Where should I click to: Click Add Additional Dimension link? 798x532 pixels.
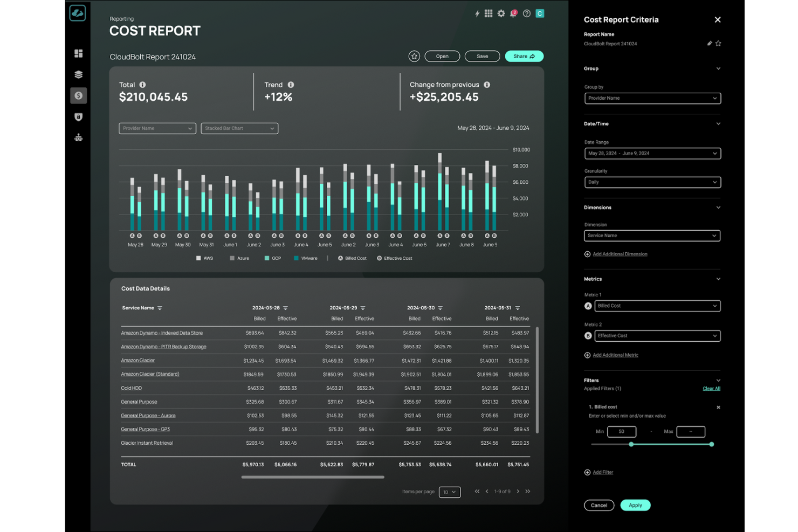[620, 254]
